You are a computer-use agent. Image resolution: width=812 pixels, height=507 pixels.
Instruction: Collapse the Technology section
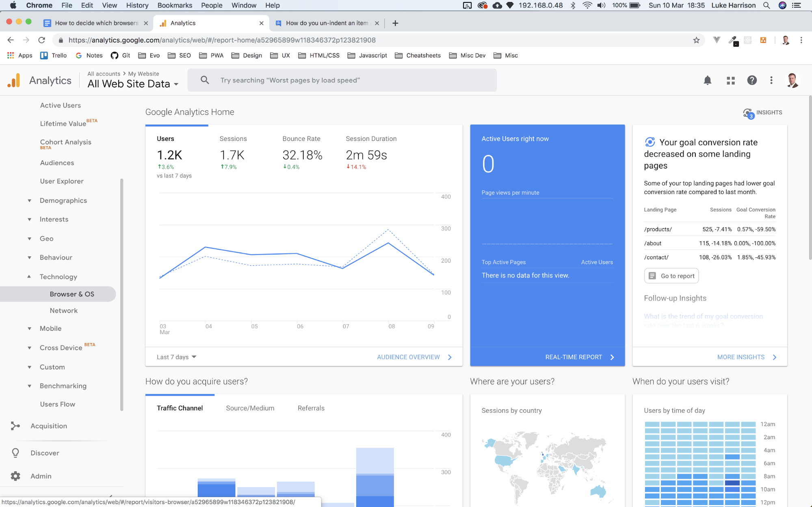[29, 276]
